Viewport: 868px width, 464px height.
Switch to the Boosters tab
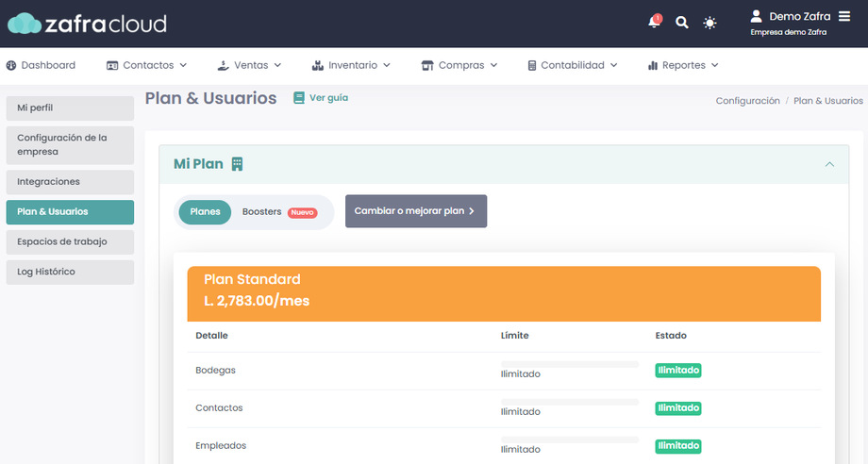point(262,212)
